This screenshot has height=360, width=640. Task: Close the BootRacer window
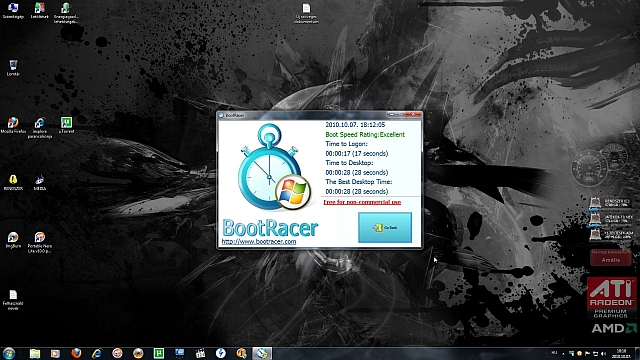coord(414,114)
